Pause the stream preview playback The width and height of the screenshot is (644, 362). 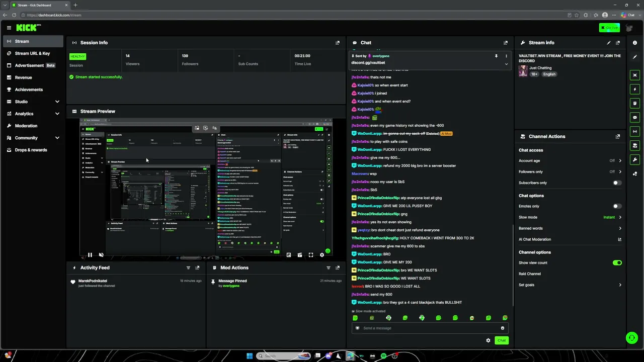point(90,255)
